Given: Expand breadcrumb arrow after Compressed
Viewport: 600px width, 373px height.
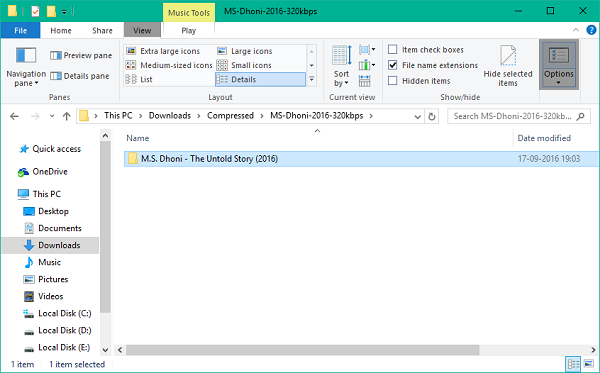Looking at the screenshot, I should (x=262, y=116).
